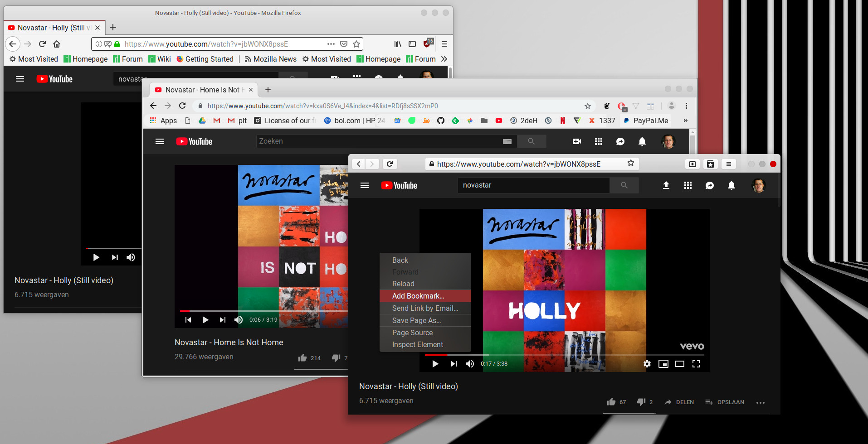Click create video camera icon in Chrome YouTube

pos(577,141)
